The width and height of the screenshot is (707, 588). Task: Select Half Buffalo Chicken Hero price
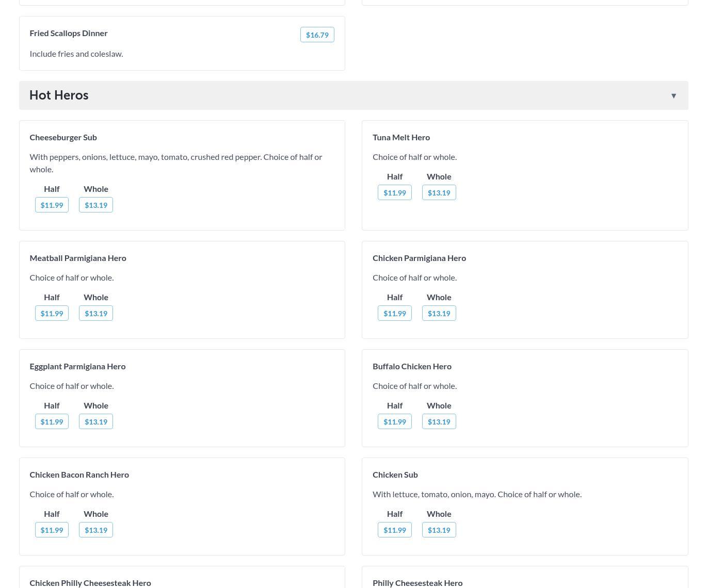tap(394, 422)
